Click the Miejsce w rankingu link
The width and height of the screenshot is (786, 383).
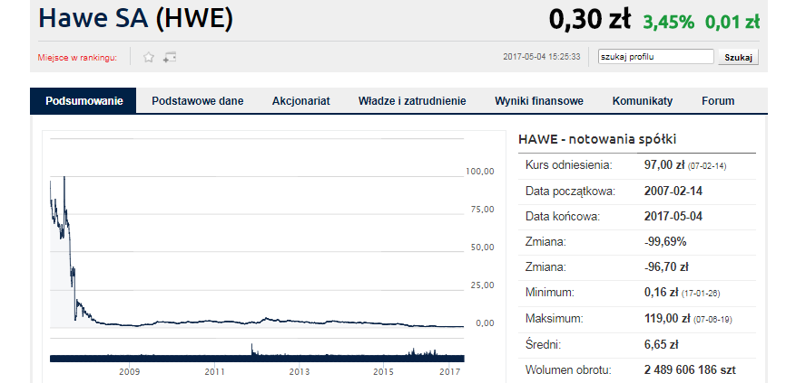tap(77, 58)
